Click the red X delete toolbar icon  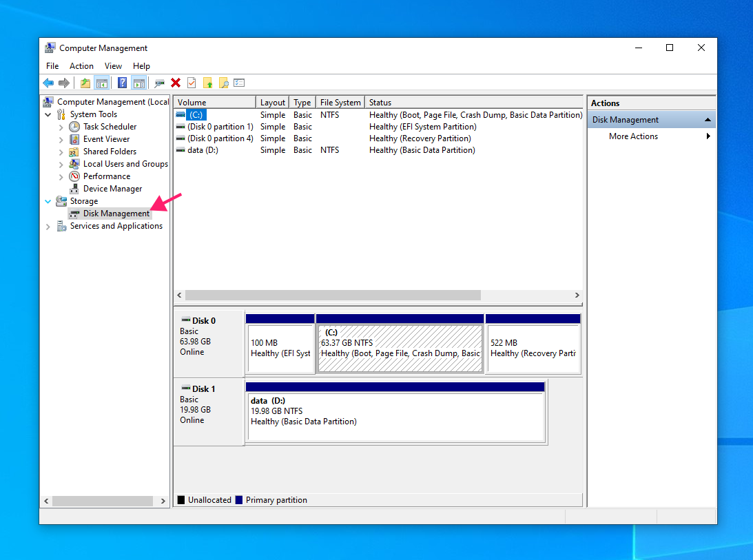click(176, 83)
